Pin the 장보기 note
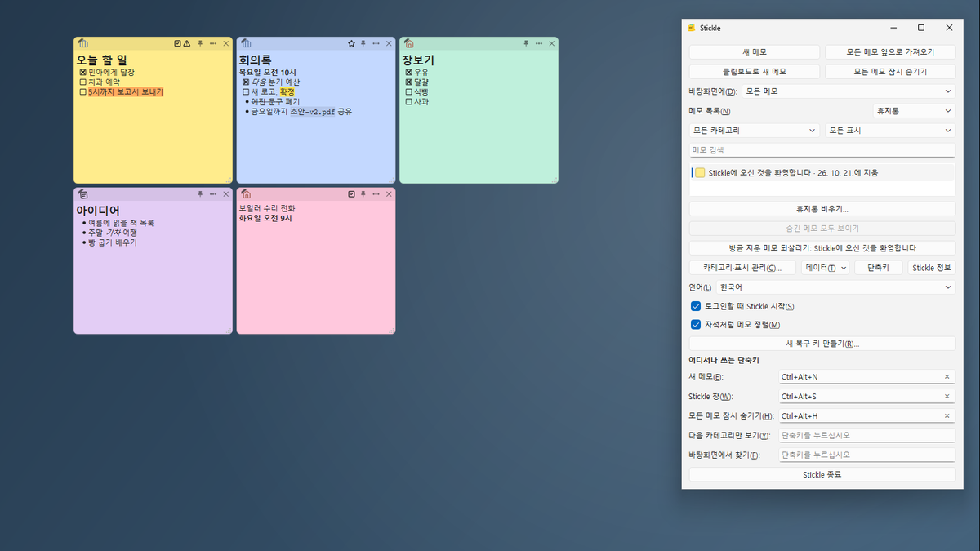This screenshot has height=551, width=980. 527,43
